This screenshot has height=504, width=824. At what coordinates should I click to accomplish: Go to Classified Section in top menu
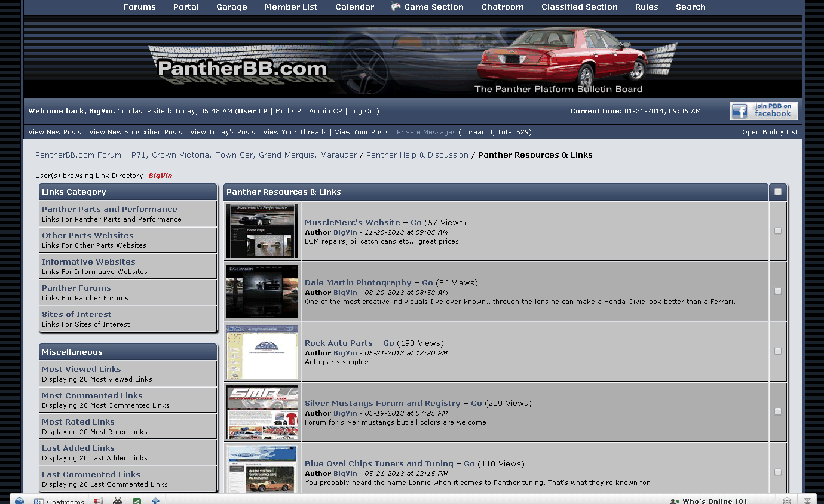point(579,7)
